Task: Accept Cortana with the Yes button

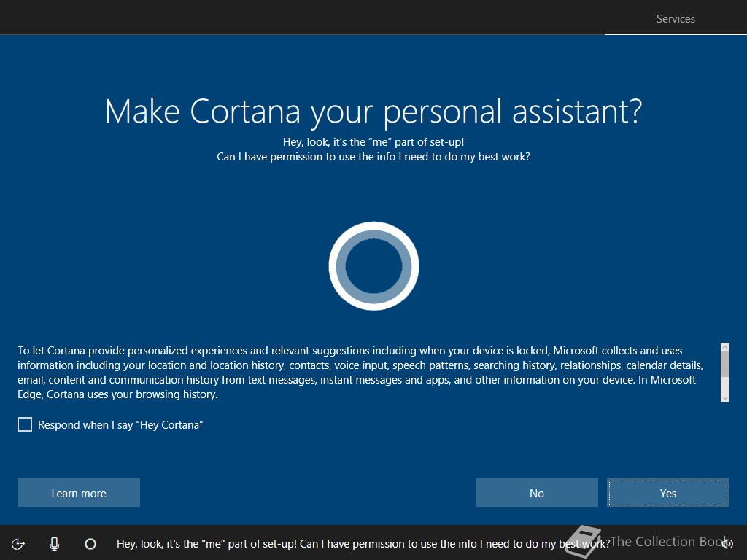Action: point(668,493)
